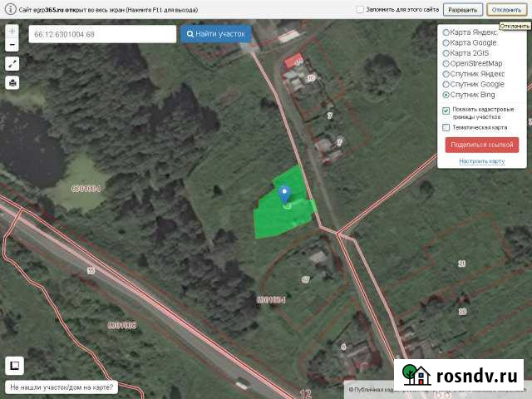Choose OpenStreetMap base layer
532x399 pixels.
(x=446, y=63)
